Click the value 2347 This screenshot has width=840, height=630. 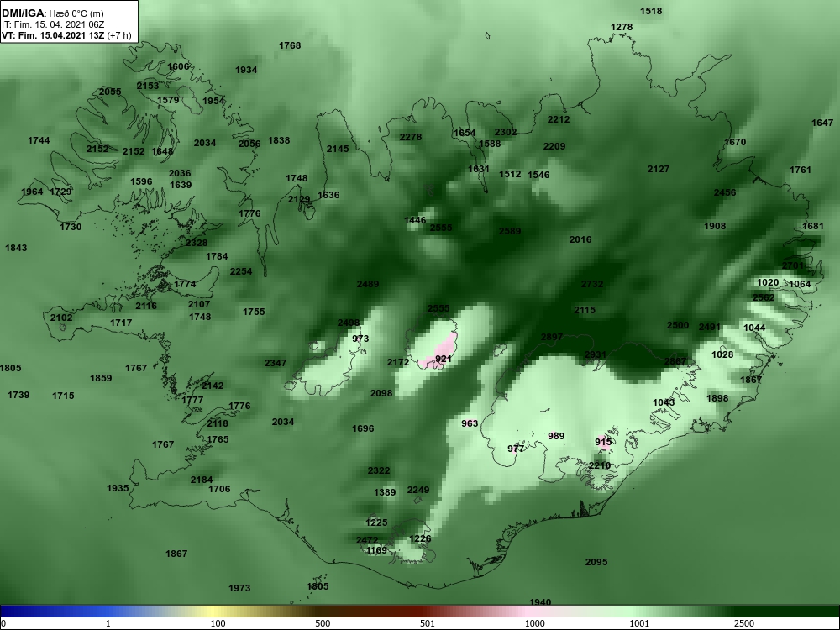coord(276,364)
